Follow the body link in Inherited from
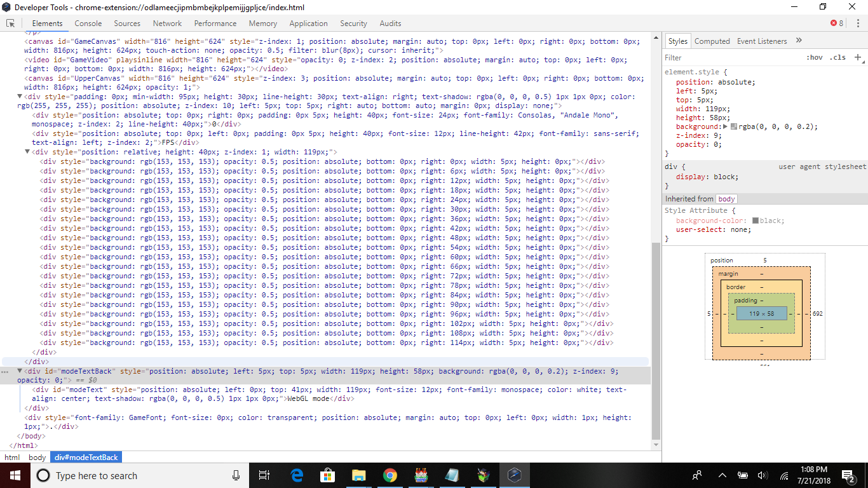The image size is (868, 488). click(x=726, y=199)
